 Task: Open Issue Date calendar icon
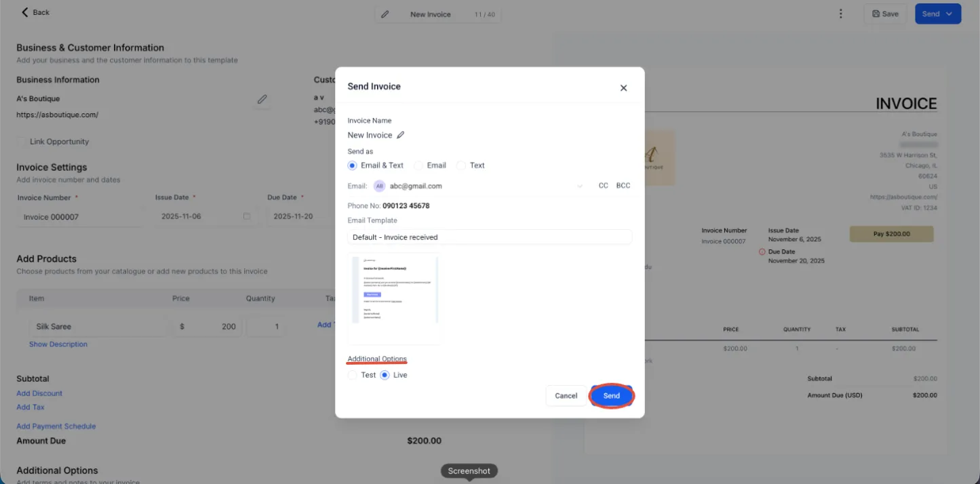(x=247, y=216)
